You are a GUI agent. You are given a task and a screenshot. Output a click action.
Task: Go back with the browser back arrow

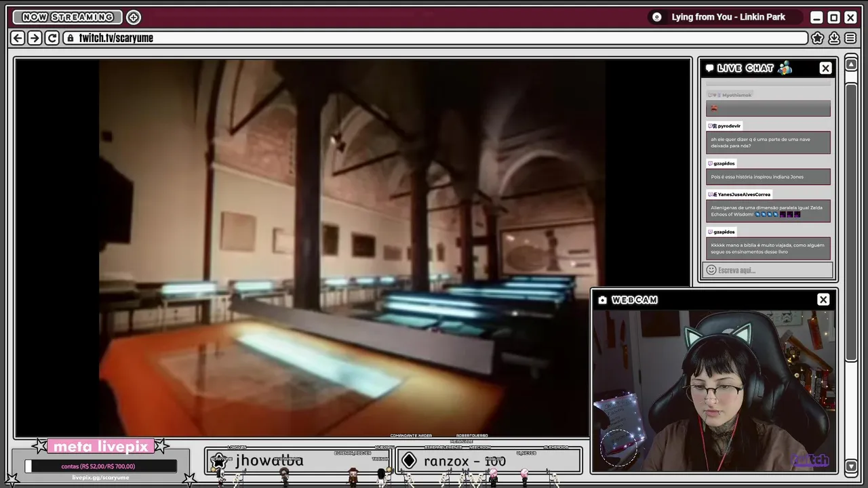click(x=18, y=38)
